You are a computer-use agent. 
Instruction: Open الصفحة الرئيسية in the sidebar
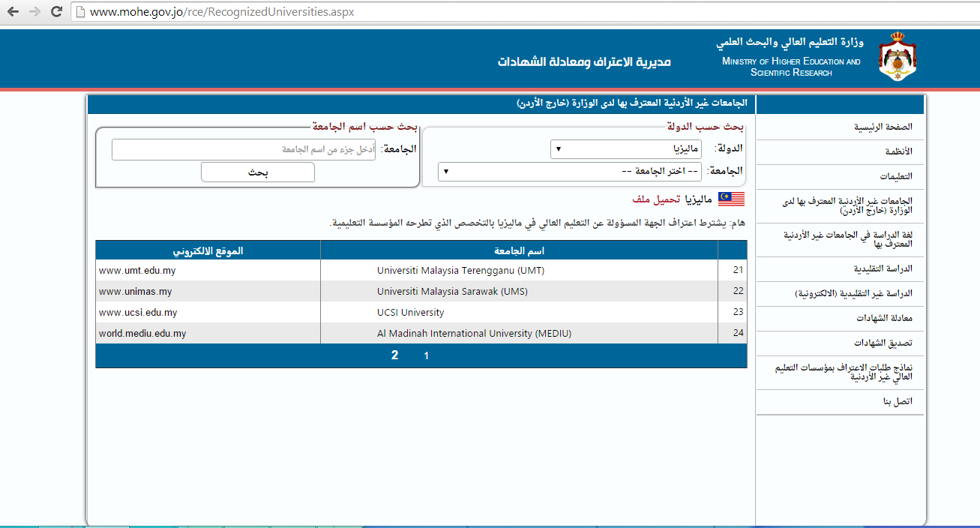(883, 127)
